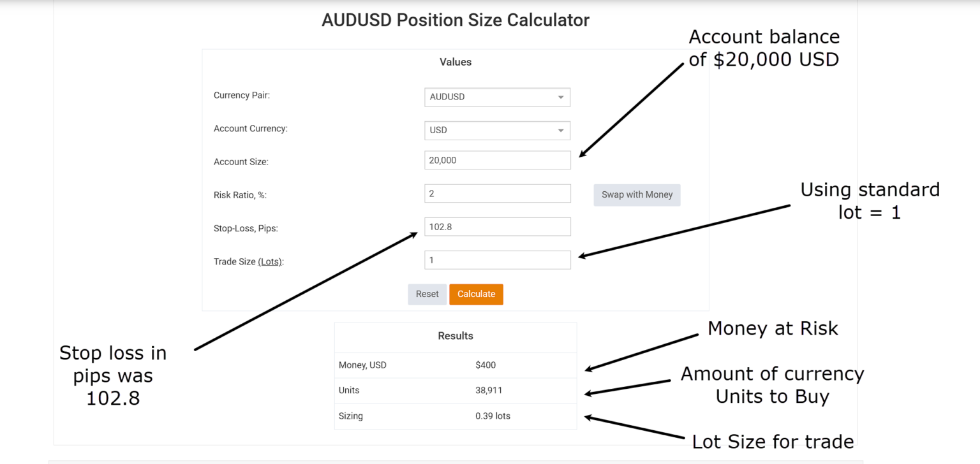Open the Currency Pair dropdown showing AUDUSD
Image resolution: width=980 pixels, height=464 pixels.
(x=497, y=97)
